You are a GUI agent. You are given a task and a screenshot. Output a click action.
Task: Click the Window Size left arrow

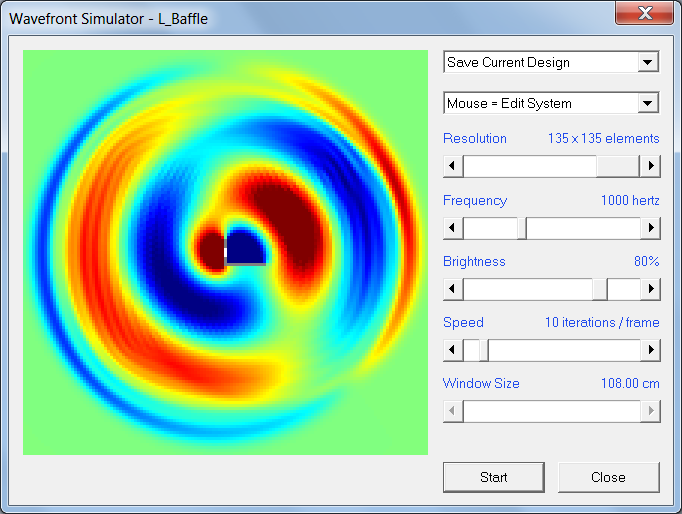point(453,411)
